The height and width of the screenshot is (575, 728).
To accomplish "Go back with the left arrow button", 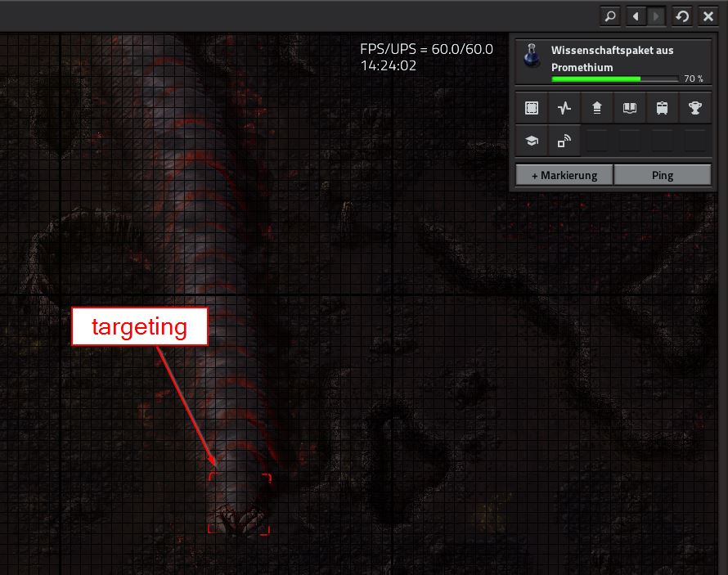I will click(636, 16).
